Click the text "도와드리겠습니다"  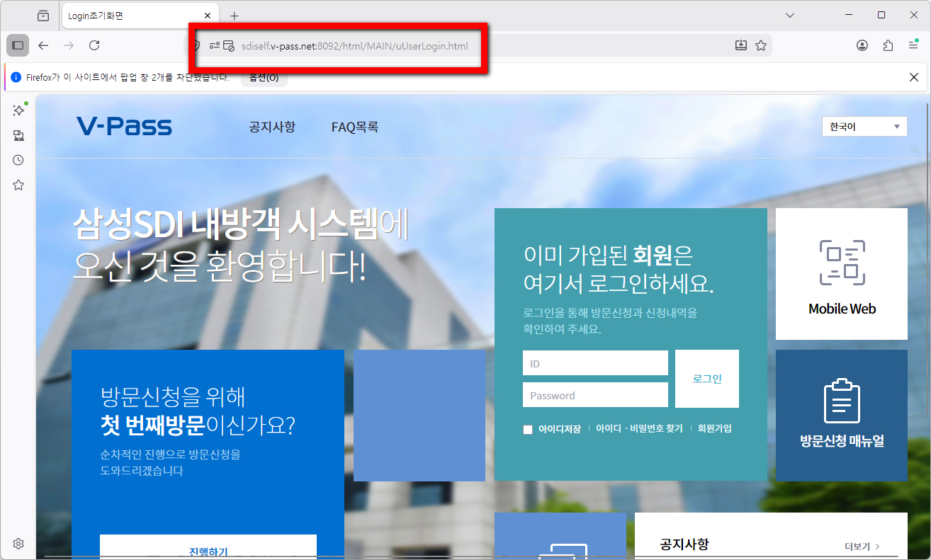coord(142,471)
